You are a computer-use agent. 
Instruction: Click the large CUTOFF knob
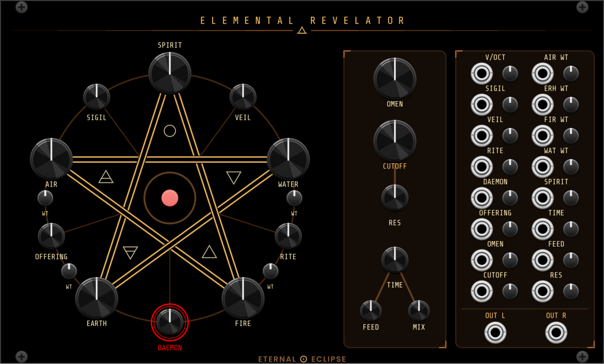(x=395, y=141)
